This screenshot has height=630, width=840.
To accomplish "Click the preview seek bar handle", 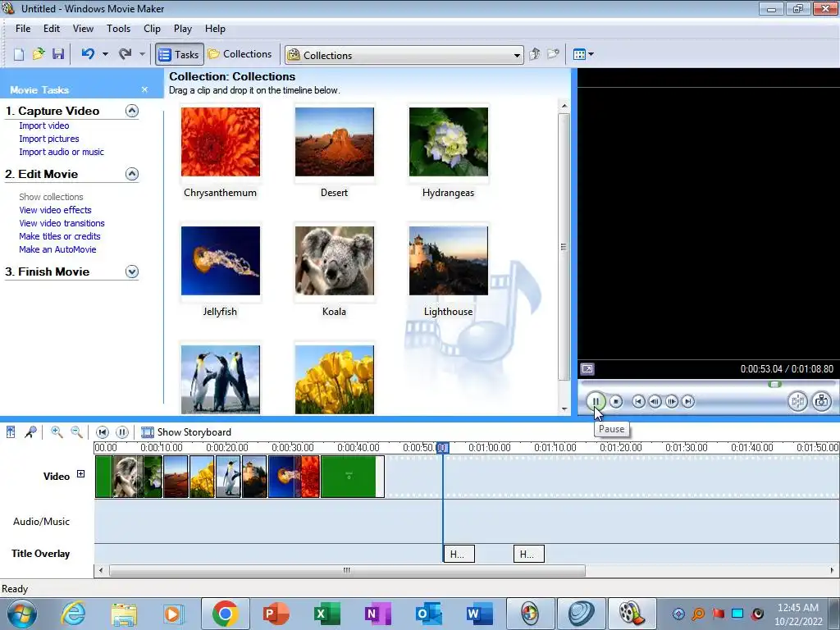I will (774, 384).
